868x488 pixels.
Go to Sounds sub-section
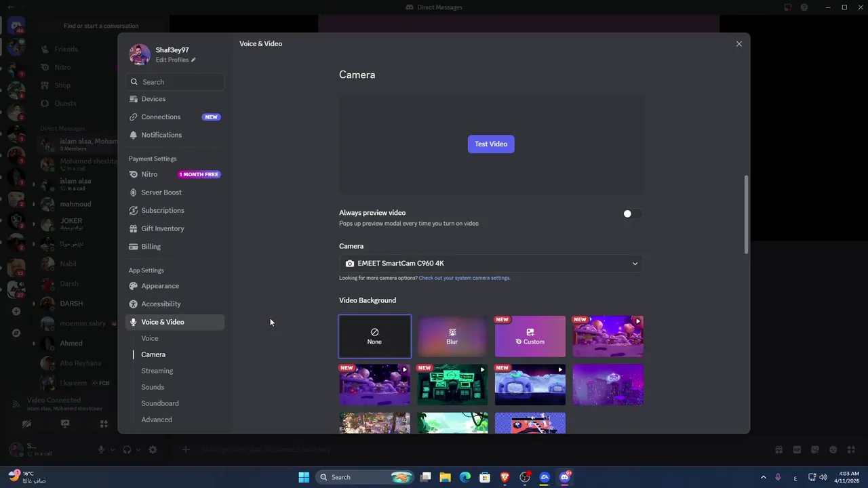pyautogui.click(x=153, y=387)
